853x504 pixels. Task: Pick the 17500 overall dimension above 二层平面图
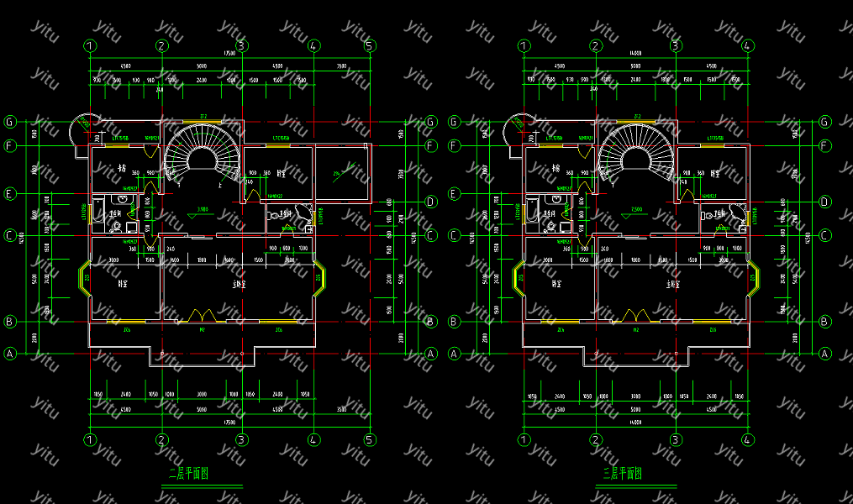point(229,53)
